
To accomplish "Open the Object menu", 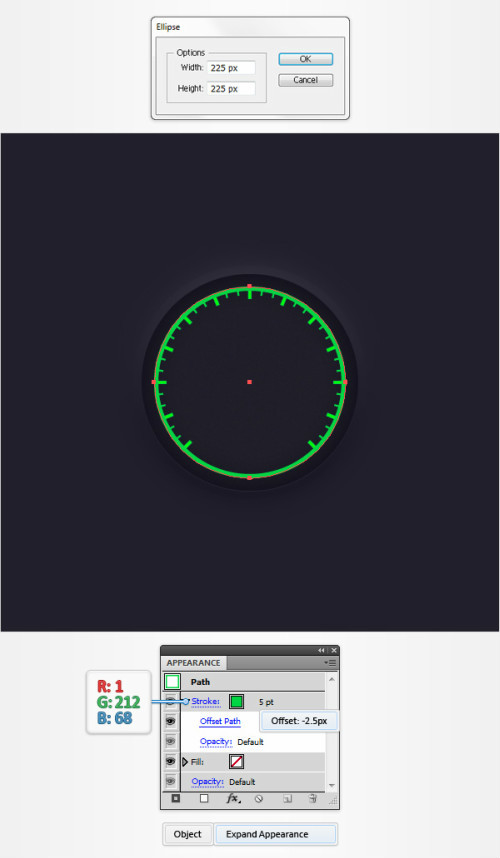I will 188,834.
